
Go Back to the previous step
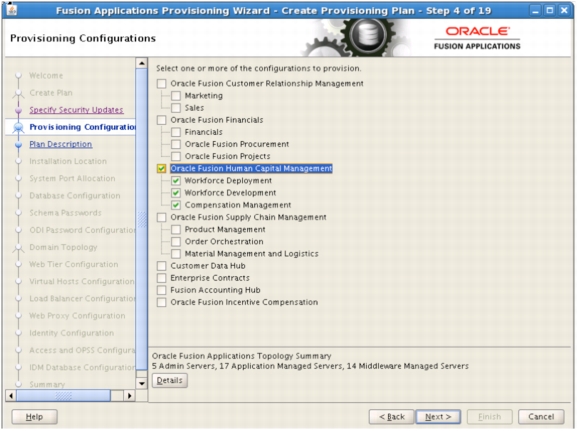click(392, 417)
